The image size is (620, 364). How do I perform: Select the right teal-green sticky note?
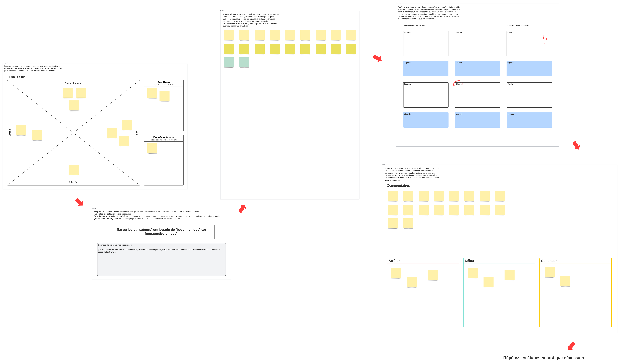pos(244,62)
